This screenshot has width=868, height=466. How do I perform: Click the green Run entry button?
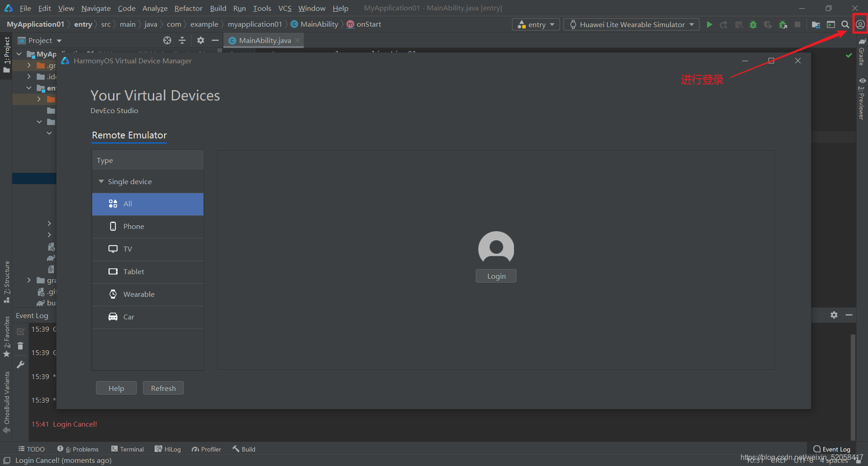(x=709, y=24)
